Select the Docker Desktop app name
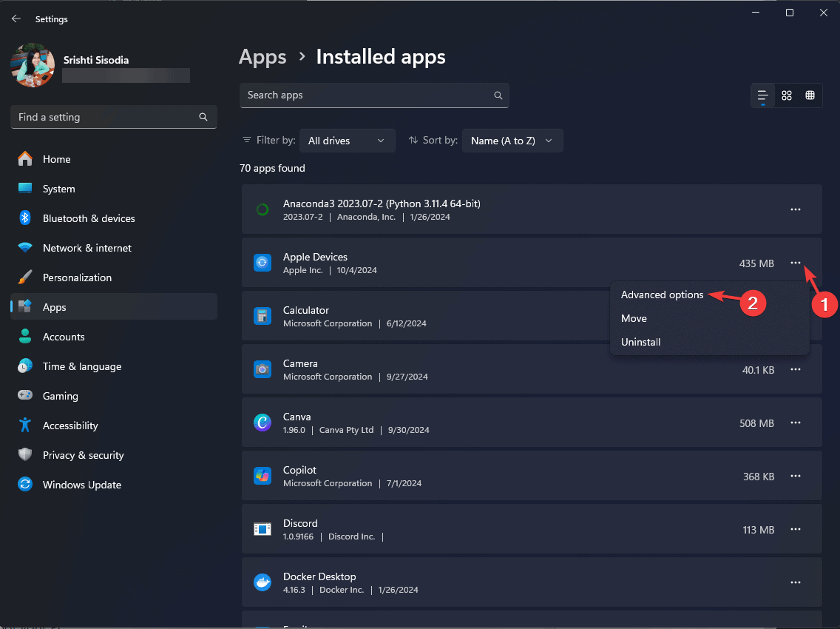The width and height of the screenshot is (840, 629). point(319,576)
